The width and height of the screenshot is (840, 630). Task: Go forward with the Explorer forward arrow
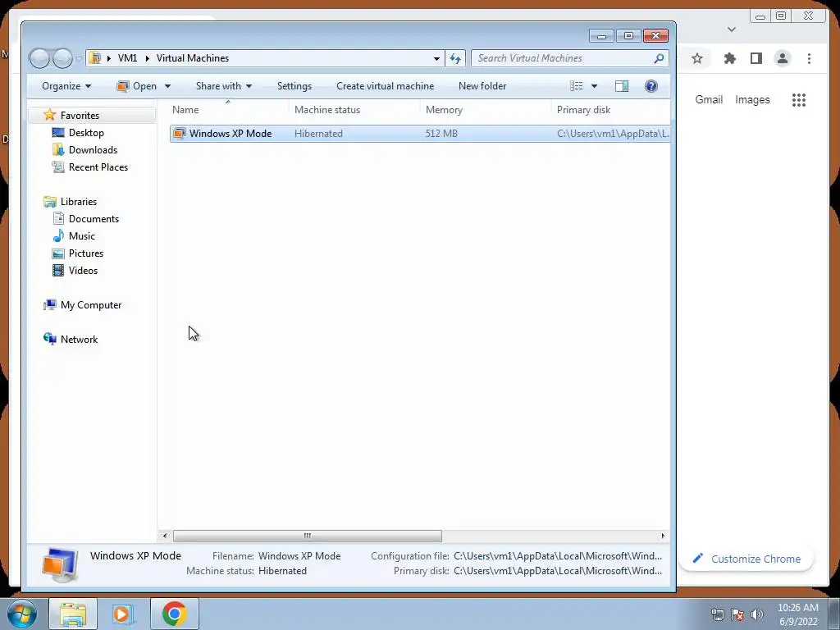(x=62, y=58)
